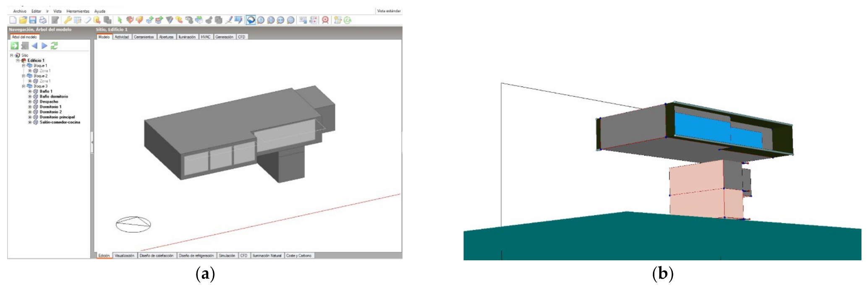
Task: Collapse the Sitio tree node
Action: (x=12, y=55)
